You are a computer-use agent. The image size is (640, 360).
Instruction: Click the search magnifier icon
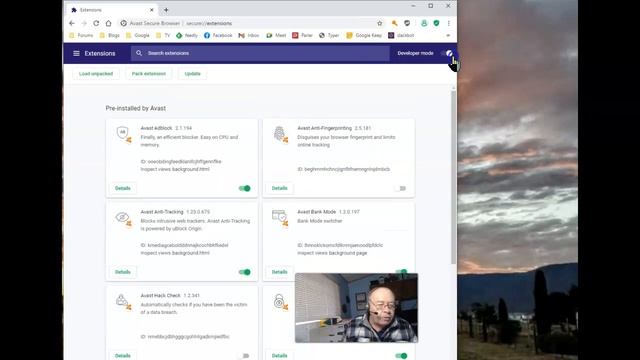tap(139, 53)
